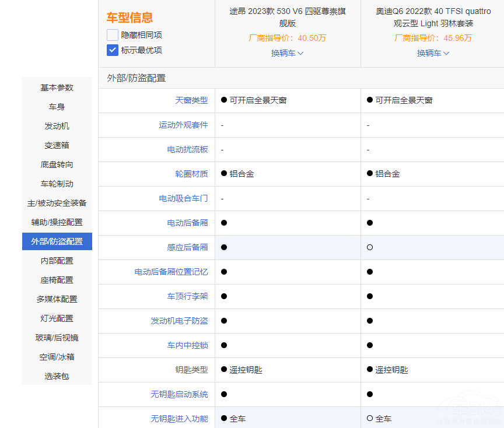Click the hollow circle for 奥迪Q6 感应后备厢
Screen dimensions: 504x428
point(370,247)
